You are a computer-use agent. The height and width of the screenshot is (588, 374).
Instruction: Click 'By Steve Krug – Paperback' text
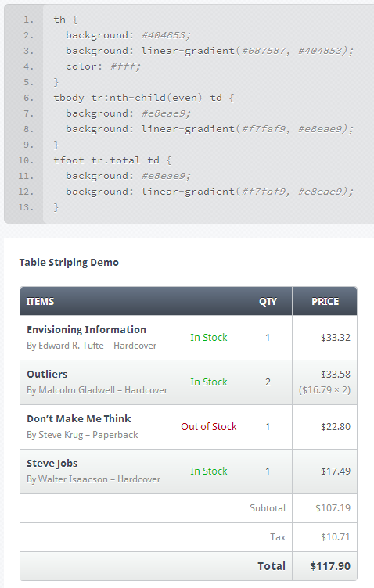click(82, 435)
